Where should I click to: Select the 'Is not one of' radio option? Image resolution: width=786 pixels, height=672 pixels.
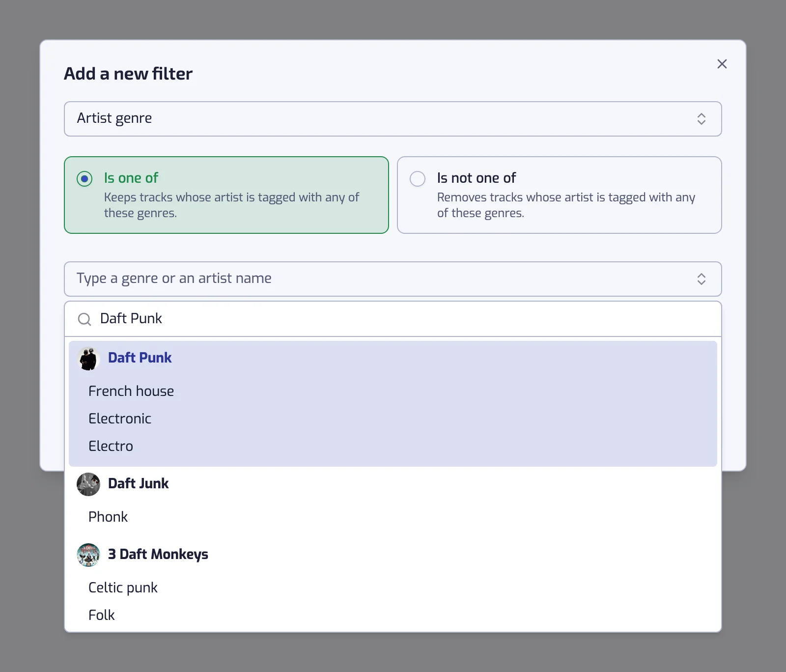coord(559,195)
